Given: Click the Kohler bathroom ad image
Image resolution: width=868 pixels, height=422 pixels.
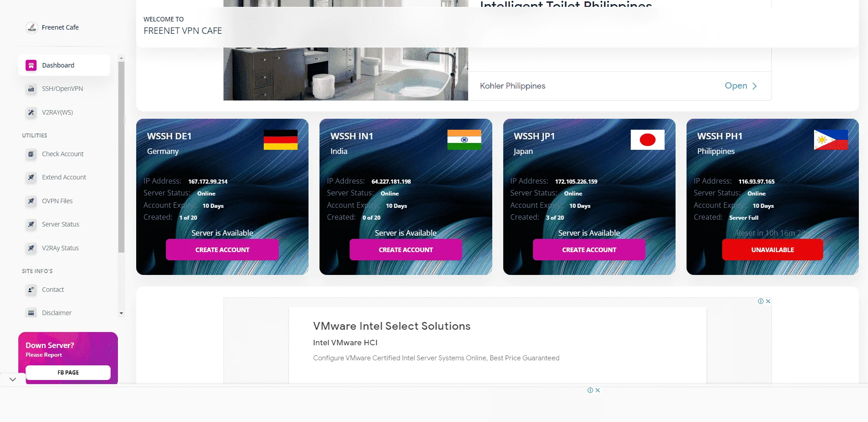Looking at the screenshot, I should point(346,74).
